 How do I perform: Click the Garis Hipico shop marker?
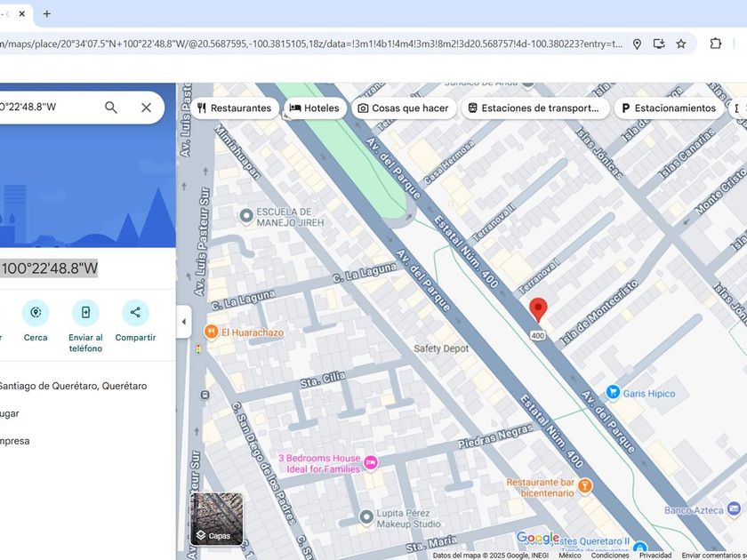(x=613, y=393)
